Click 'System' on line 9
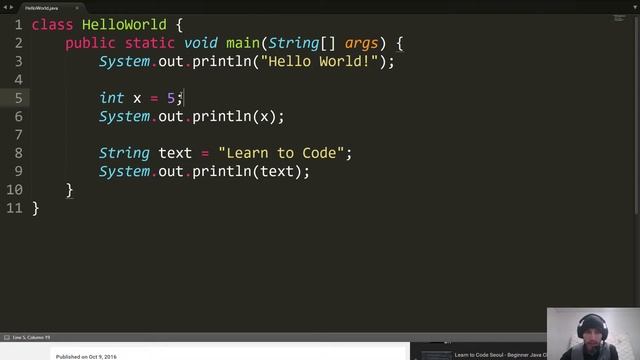640x360 pixels. coord(124,172)
